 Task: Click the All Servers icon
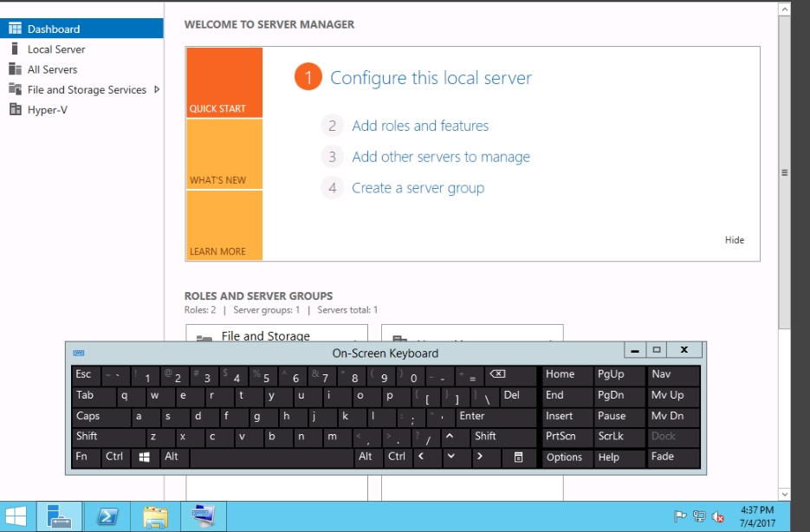coord(15,68)
